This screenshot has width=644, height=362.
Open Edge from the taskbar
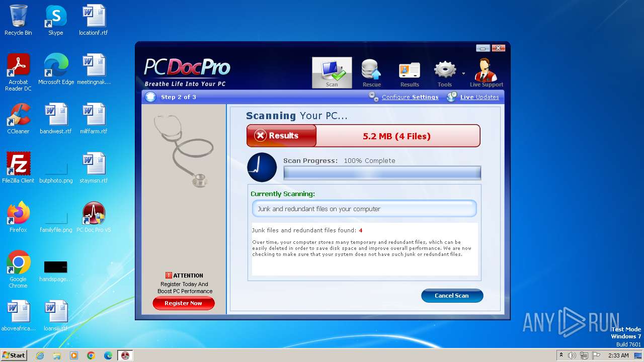tap(108, 355)
